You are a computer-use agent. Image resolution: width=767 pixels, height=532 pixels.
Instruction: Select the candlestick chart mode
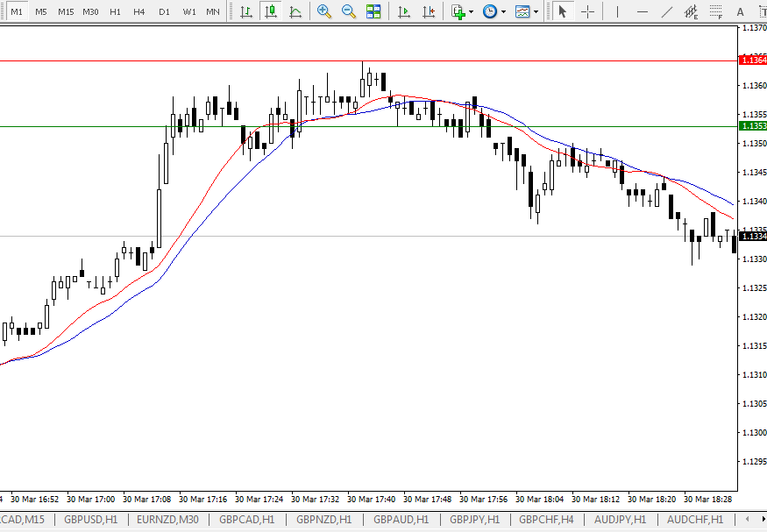(271, 11)
